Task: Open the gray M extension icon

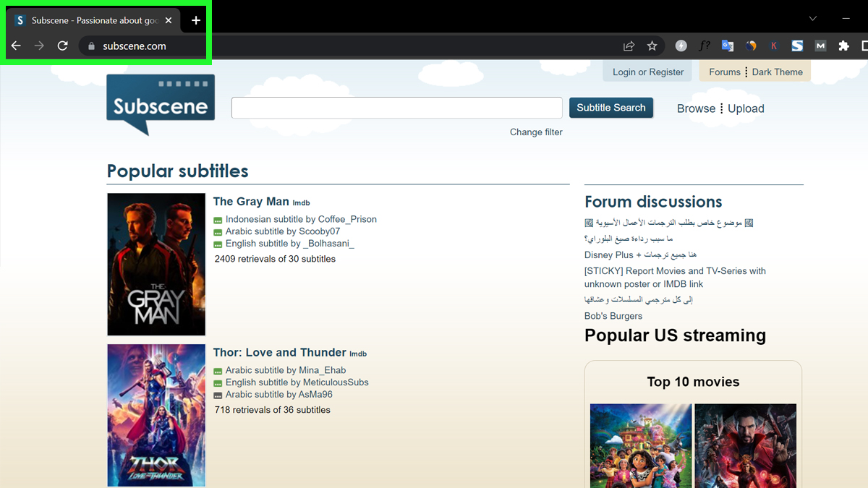Action: (820, 46)
